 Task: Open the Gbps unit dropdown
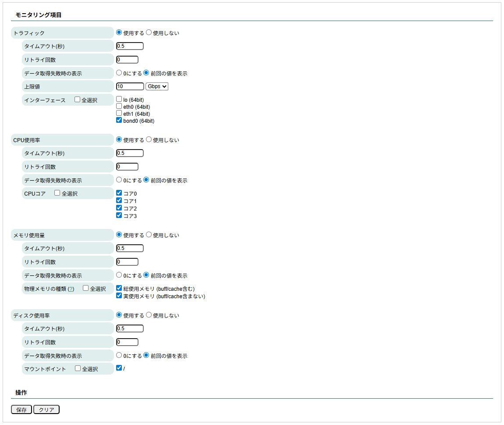tap(156, 86)
